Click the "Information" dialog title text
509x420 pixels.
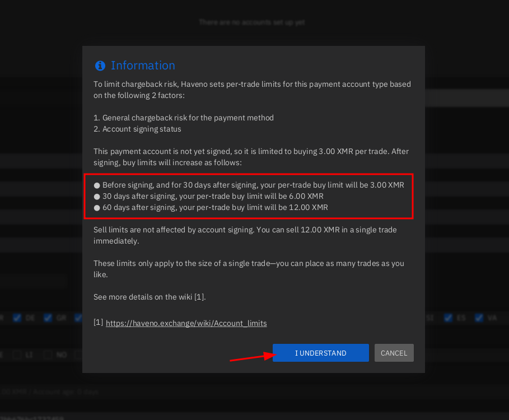(x=143, y=66)
